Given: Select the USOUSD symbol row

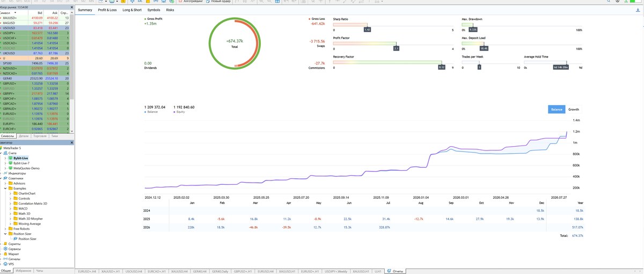Looking at the screenshot, I should [x=35, y=28].
